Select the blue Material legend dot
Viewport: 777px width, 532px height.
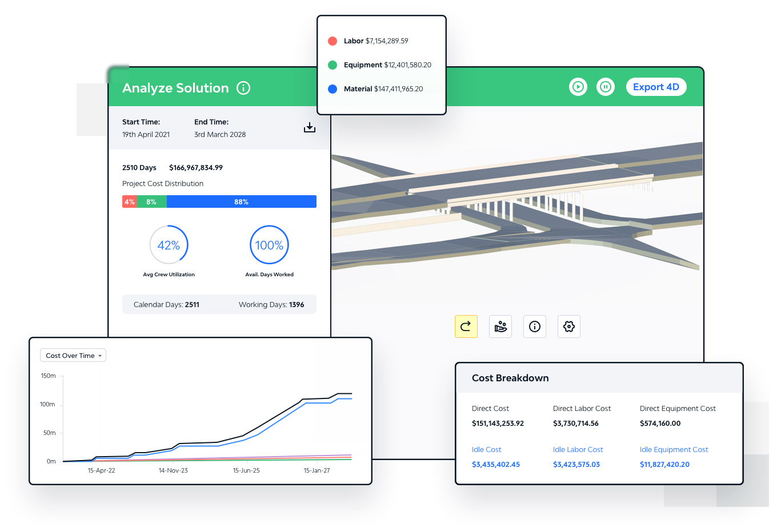click(x=333, y=89)
